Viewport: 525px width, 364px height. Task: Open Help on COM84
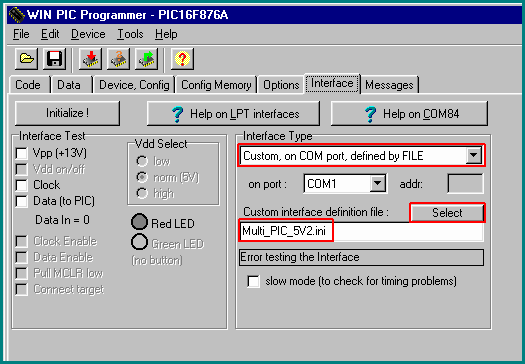[x=409, y=114]
